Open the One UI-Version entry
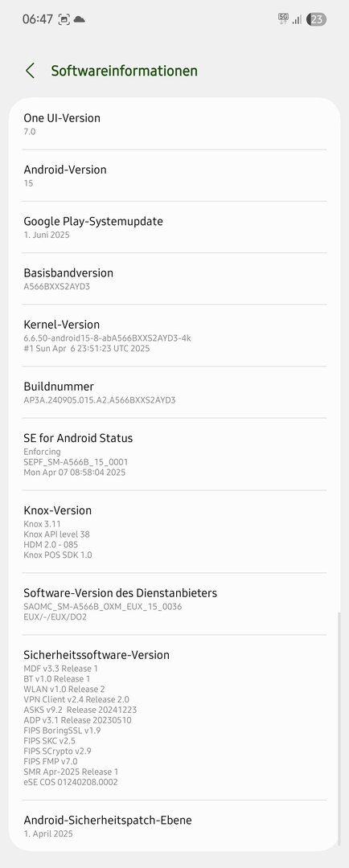Viewport: 349px width, 868px height. pos(174,124)
